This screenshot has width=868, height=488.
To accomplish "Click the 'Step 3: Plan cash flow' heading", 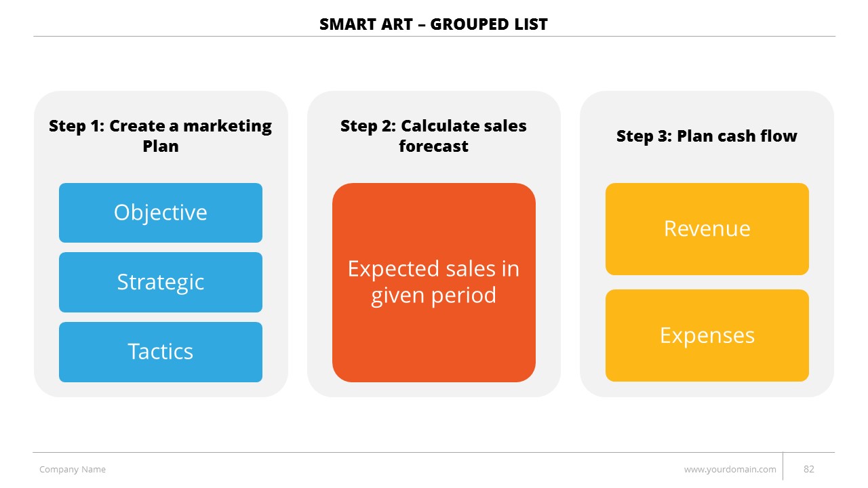I will pos(707,136).
